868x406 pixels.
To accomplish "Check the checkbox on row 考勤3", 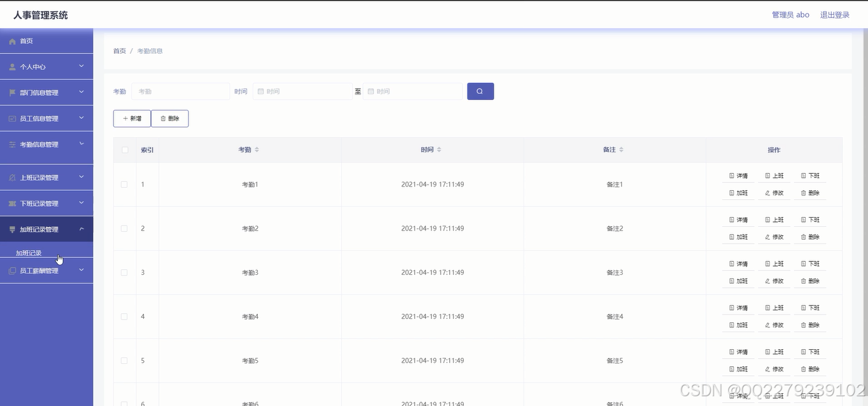I will 124,272.
